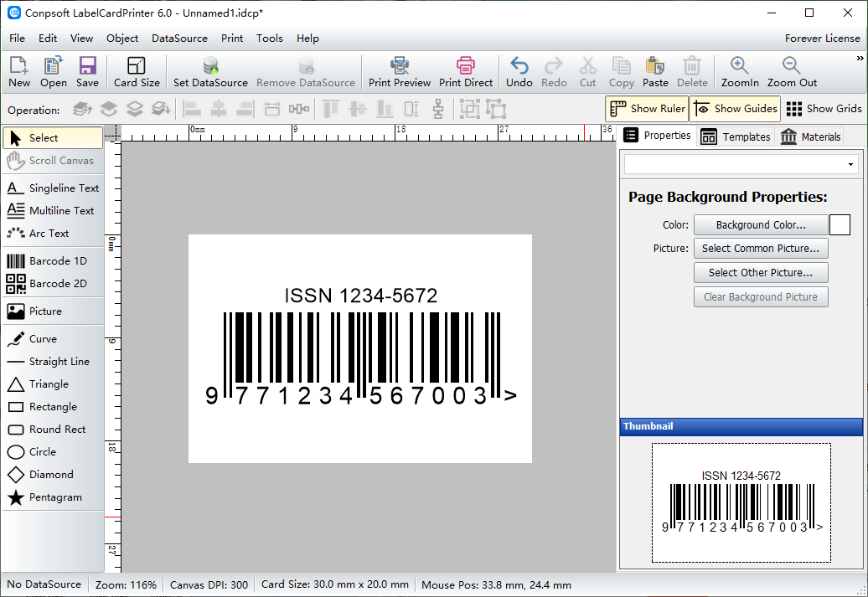Image resolution: width=868 pixels, height=597 pixels.
Task: Select the Rectangle shape tool
Action: pyautogui.click(x=53, y=407)
